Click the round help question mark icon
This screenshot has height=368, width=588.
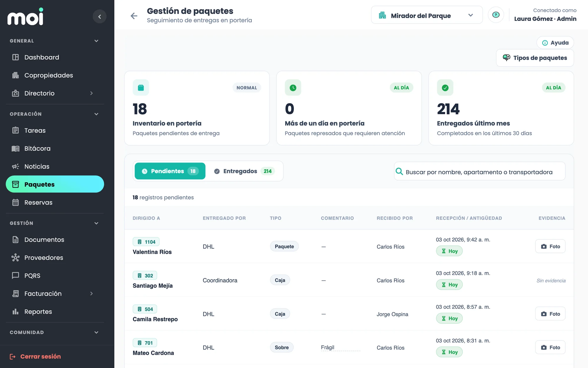[x=496, y=15]
